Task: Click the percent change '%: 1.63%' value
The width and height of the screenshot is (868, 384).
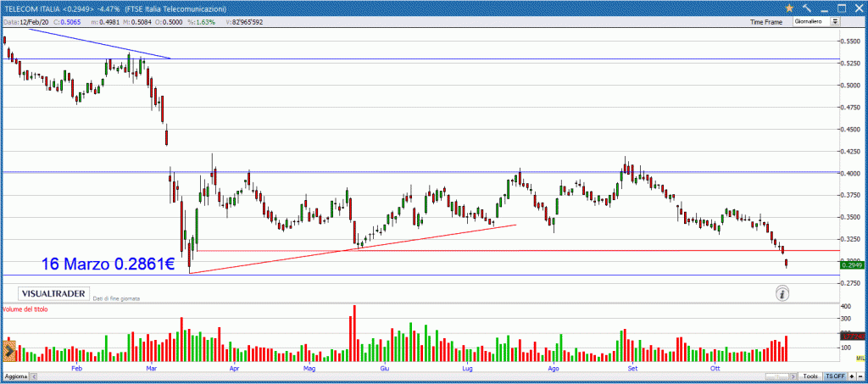Action: click(203, 22)
